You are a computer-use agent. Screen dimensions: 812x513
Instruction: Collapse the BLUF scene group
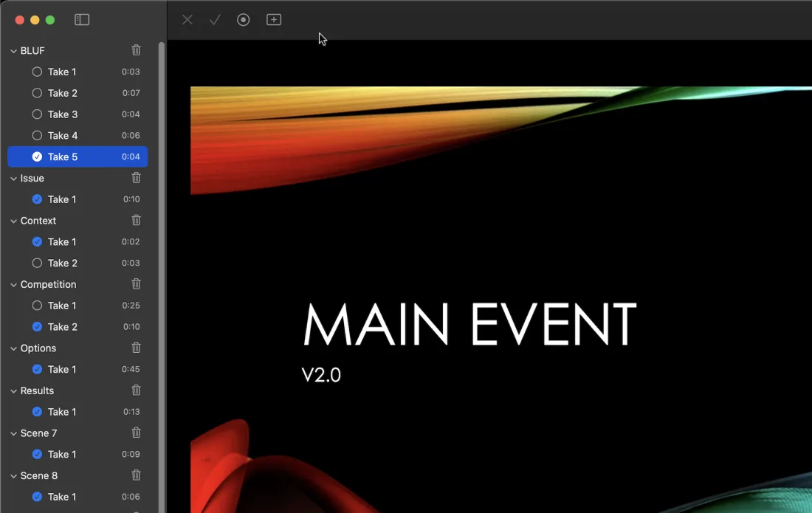pyautogui.click(x=13, y=51)
